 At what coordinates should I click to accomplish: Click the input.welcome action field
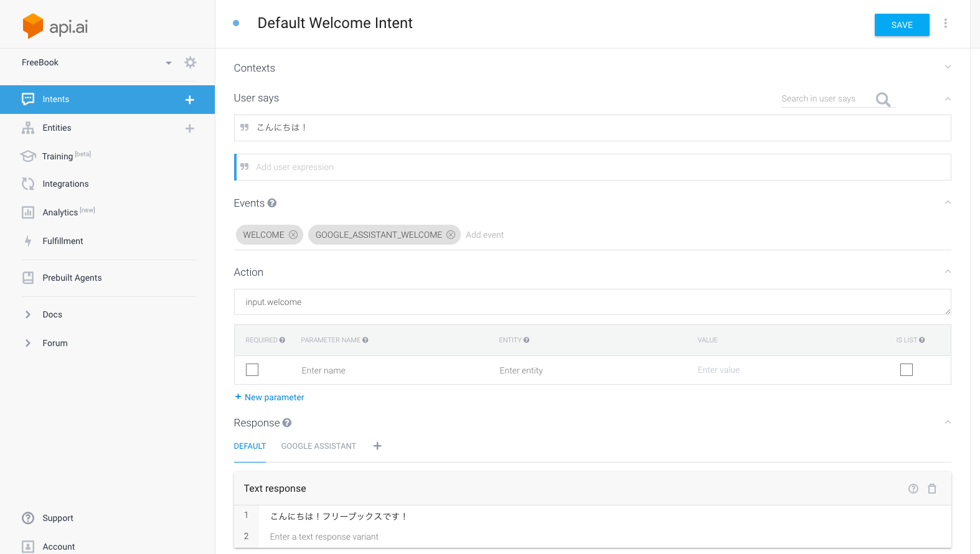(593, 302)
